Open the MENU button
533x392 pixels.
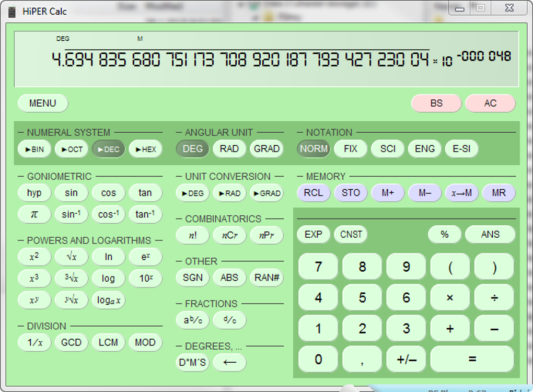(43, 103)
